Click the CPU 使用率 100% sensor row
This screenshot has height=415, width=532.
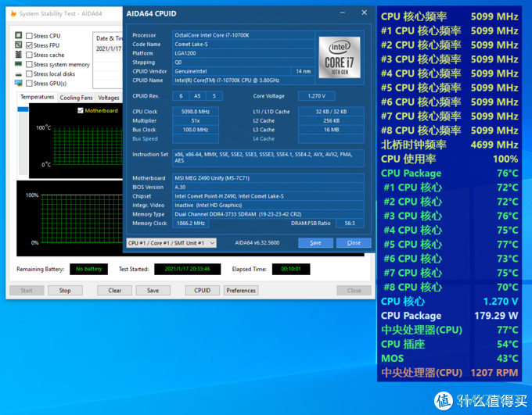[449, 159]
